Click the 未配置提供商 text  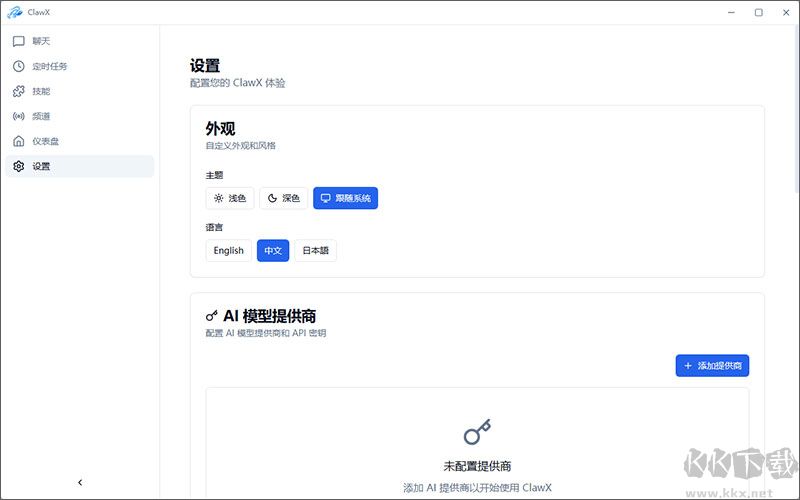pos(478,466)
